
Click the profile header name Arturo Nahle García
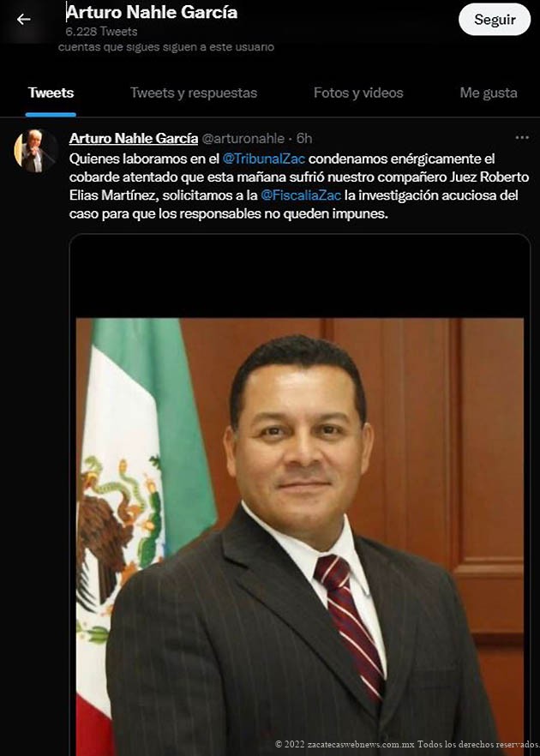coord(152,13)
